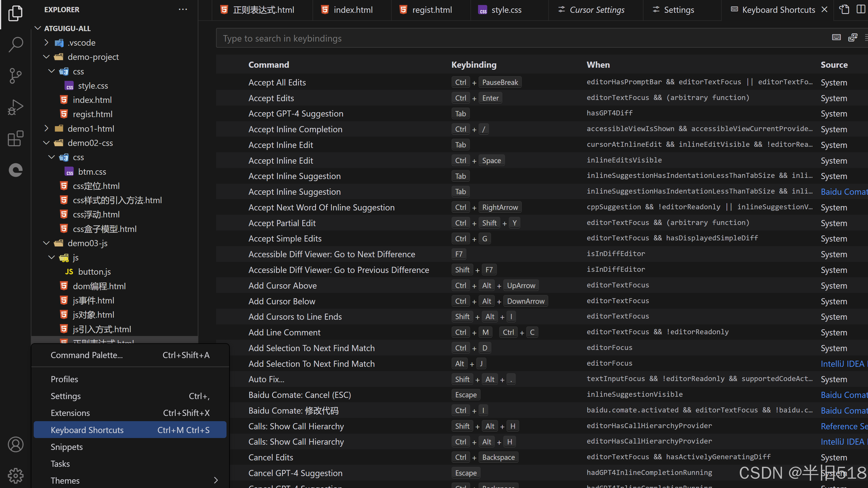Open the Search view in activity bar
The width and height of the screenshot is (868, 488).
(15, 44)
